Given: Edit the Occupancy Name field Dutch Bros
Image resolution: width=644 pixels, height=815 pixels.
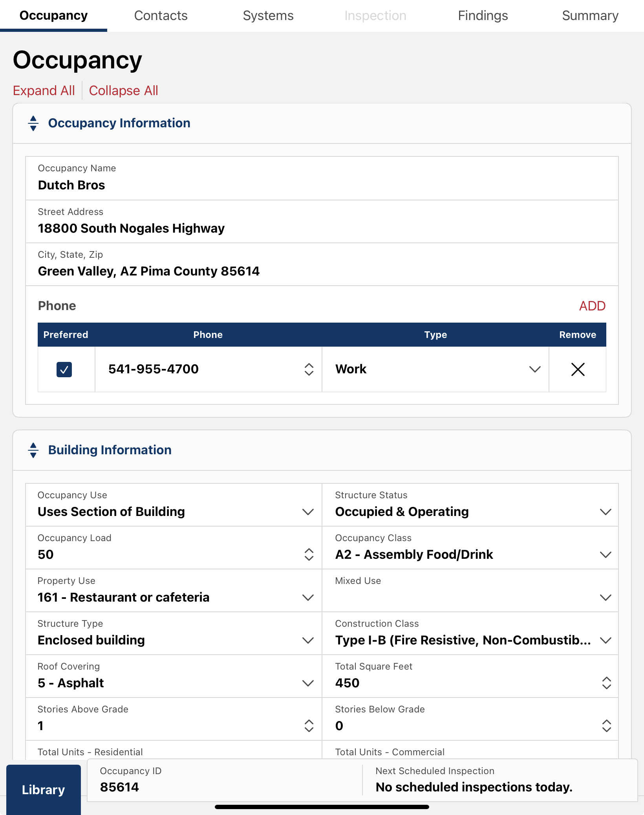Looking at the screenshot, I should (322, 178).
